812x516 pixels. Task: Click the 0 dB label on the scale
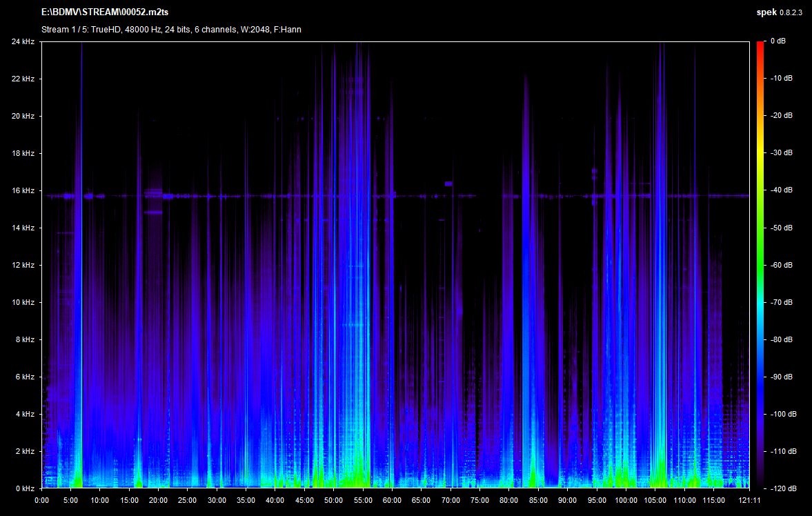click(x=778, y=42)
